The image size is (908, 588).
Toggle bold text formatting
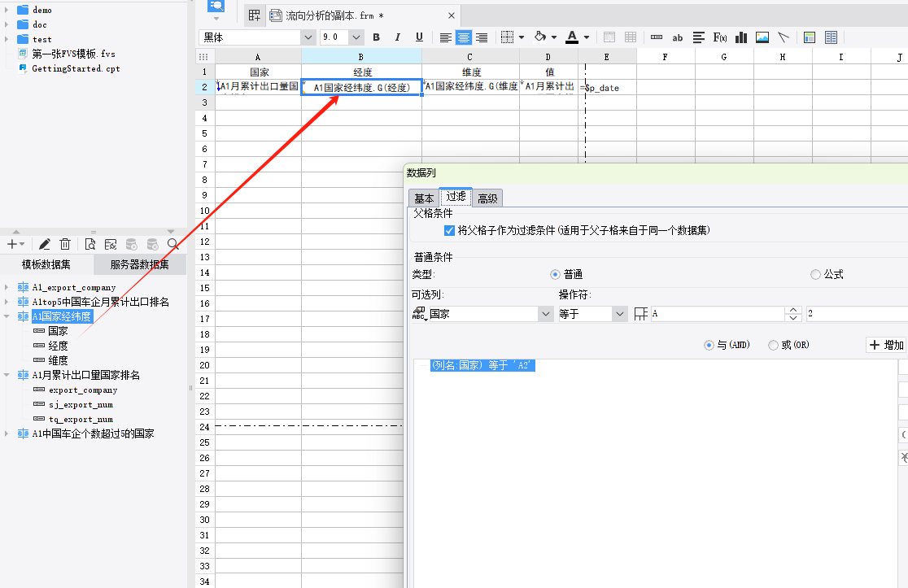(x=376, y=37)
